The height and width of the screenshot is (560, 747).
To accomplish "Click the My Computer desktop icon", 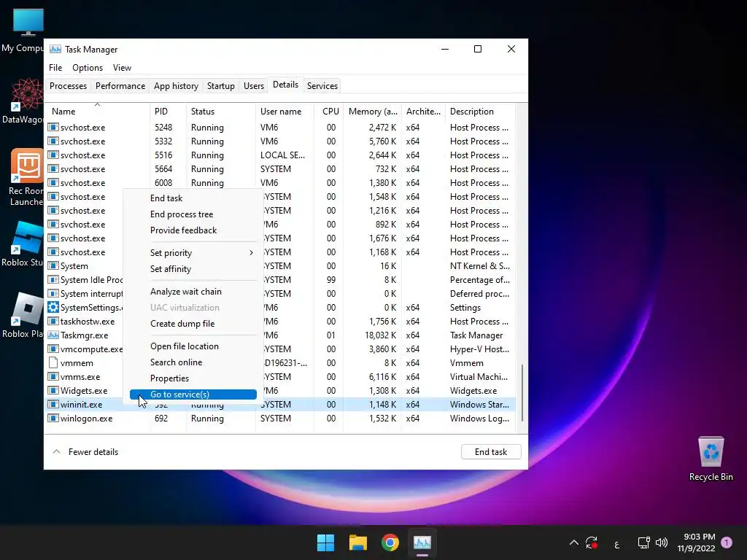I will pos(28,29).
